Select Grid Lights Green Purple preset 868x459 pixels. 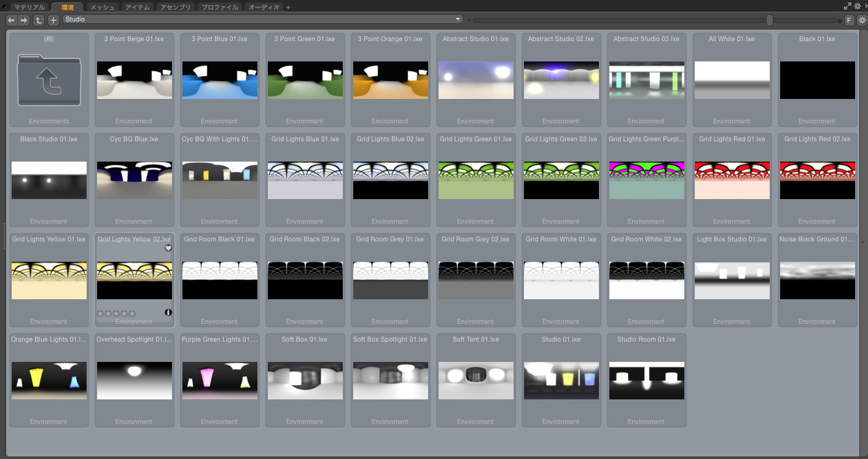(x=646, y=180)
